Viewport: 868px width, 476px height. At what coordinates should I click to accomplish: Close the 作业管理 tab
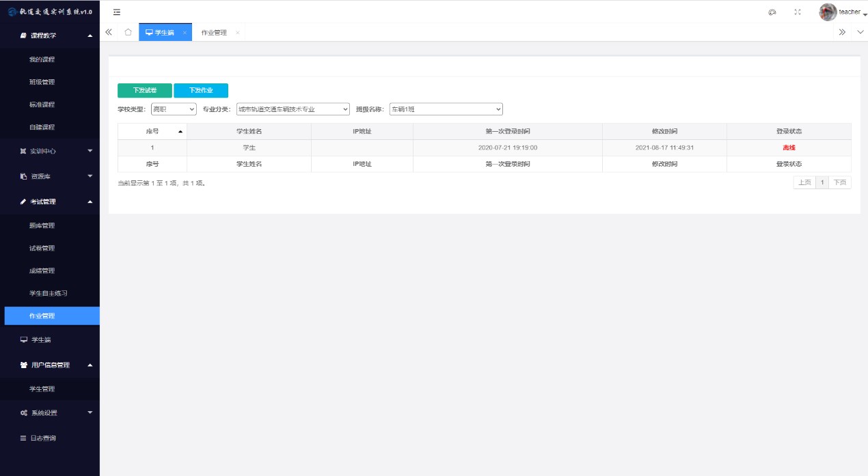pos(238,33)
